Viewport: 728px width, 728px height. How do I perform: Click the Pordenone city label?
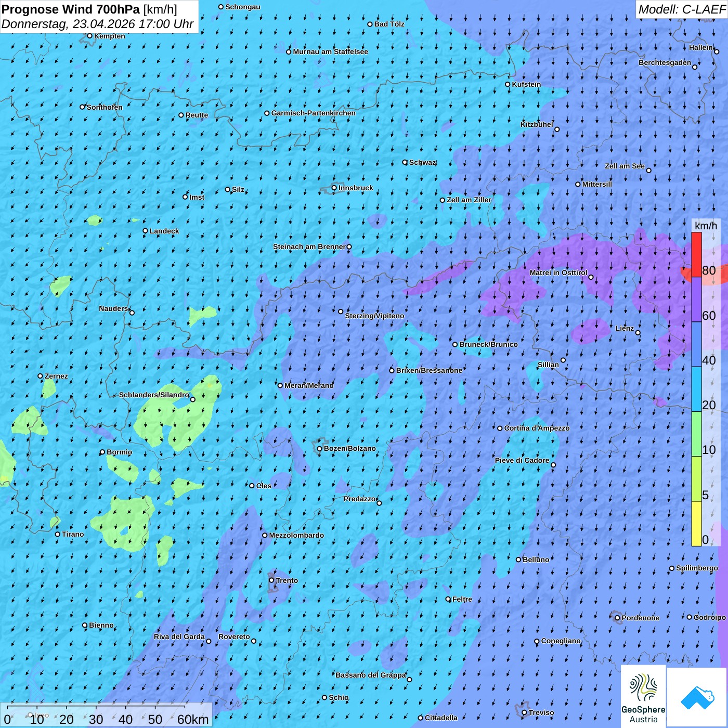(x=641, y=618)
